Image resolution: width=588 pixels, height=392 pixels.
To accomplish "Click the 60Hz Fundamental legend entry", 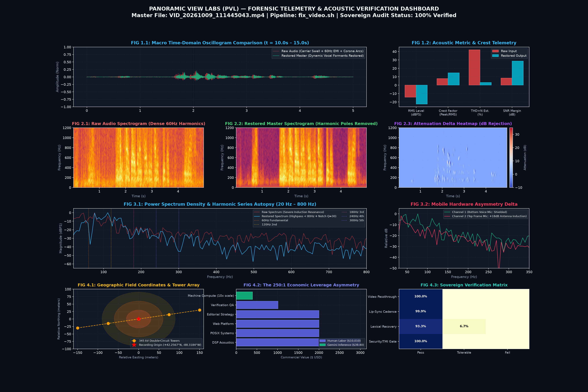I will [271, 220].
